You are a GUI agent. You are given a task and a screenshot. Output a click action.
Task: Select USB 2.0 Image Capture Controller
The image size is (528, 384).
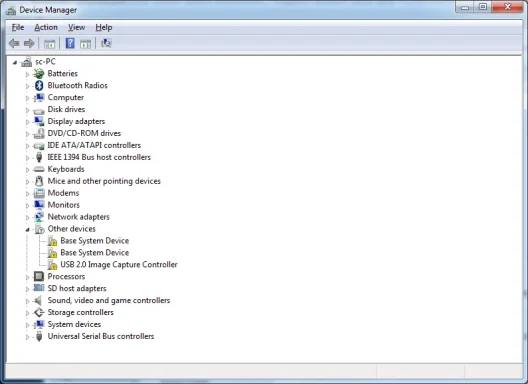pyautogui.click(x=119, y=265)
